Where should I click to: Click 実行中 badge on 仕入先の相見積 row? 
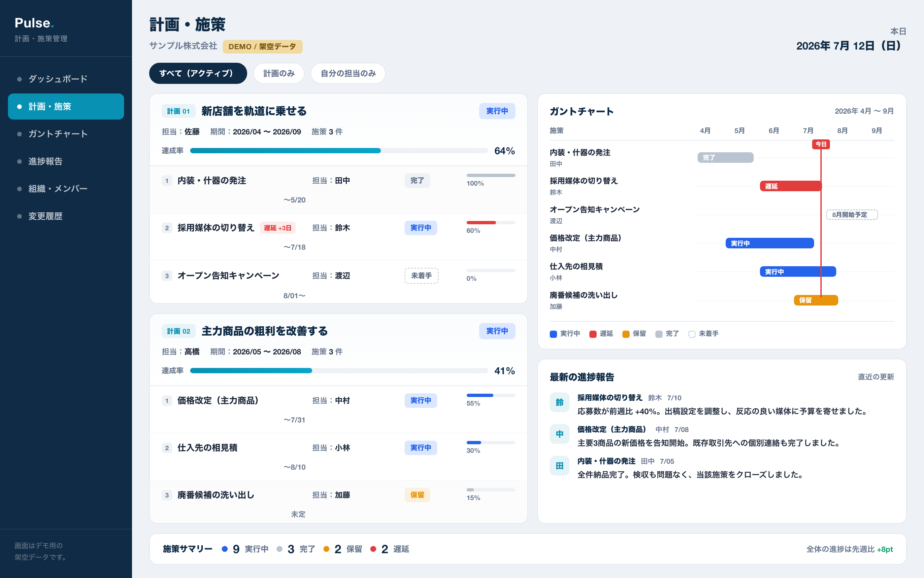click(x=421, y=448)
